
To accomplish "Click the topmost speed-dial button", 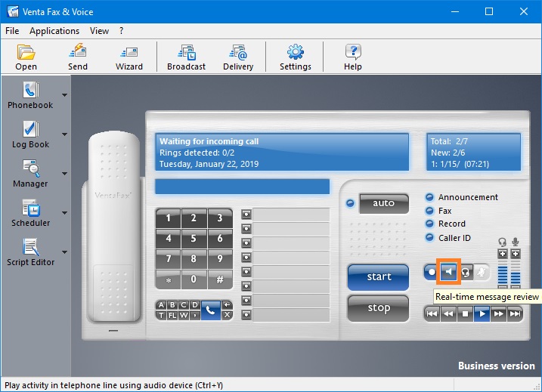I will click(246, 215).
